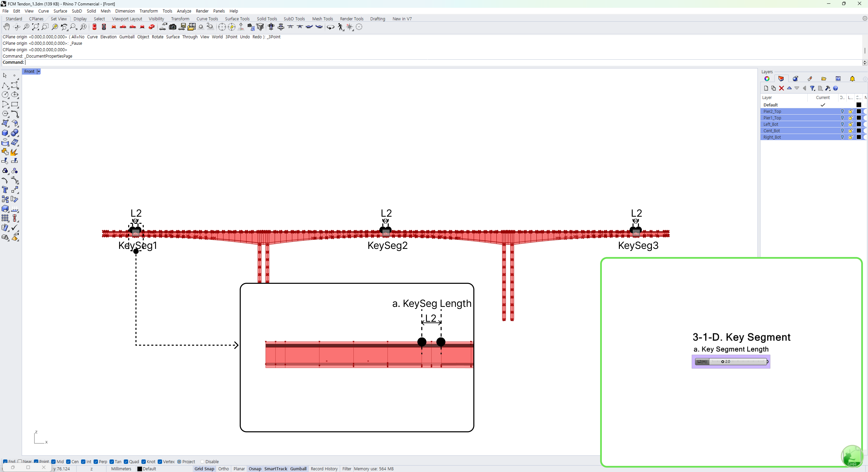Toggle Gumball in status bar

click(x=298, y=469)
